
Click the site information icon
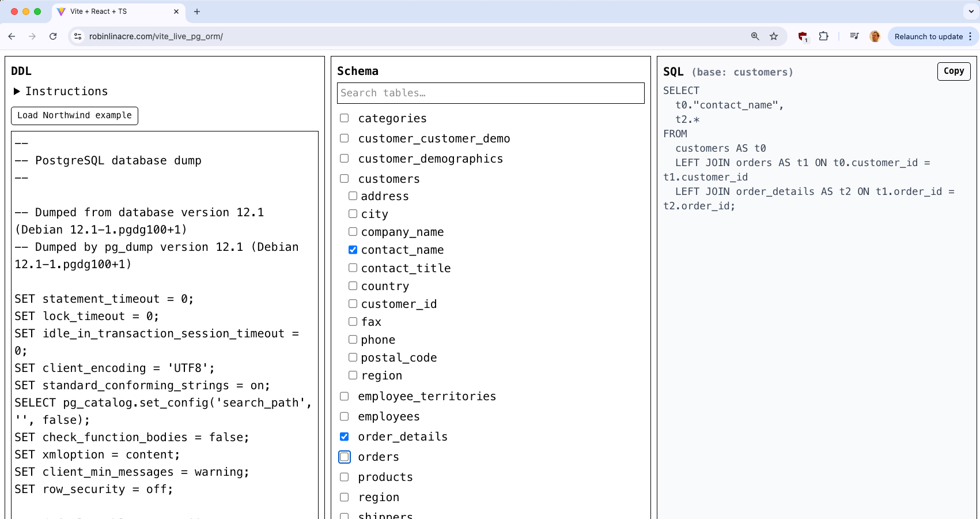click(78, 36)
